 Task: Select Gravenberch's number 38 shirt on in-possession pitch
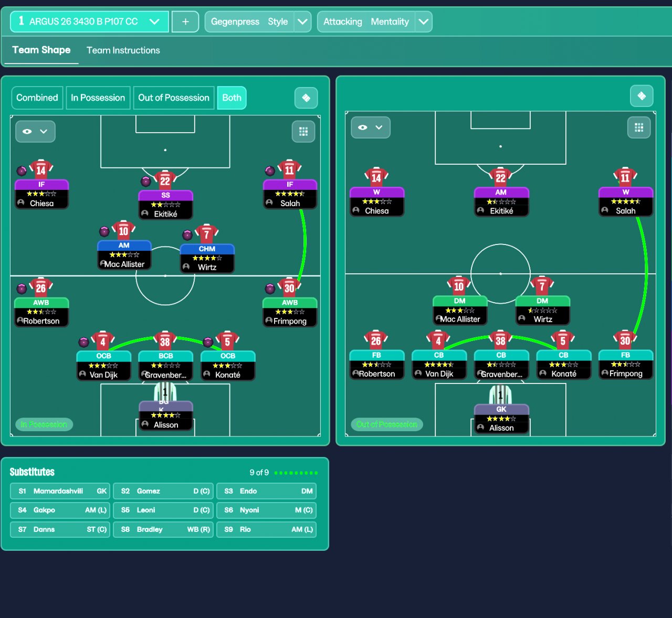pos(165,341)
